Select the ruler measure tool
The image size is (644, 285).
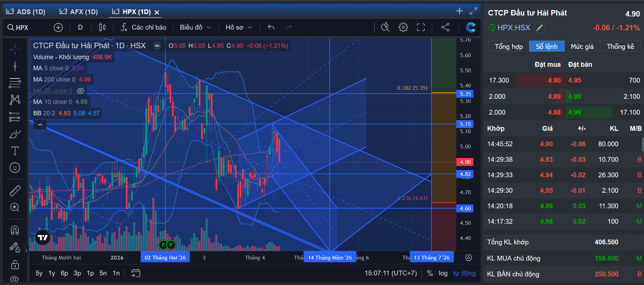tap(15, 190)
